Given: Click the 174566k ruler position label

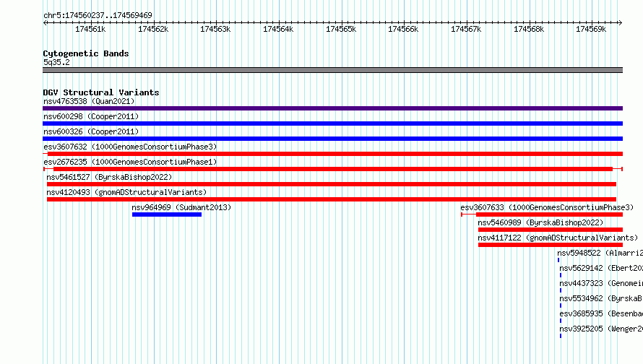Looking at the screenshot, I should 403,29.
